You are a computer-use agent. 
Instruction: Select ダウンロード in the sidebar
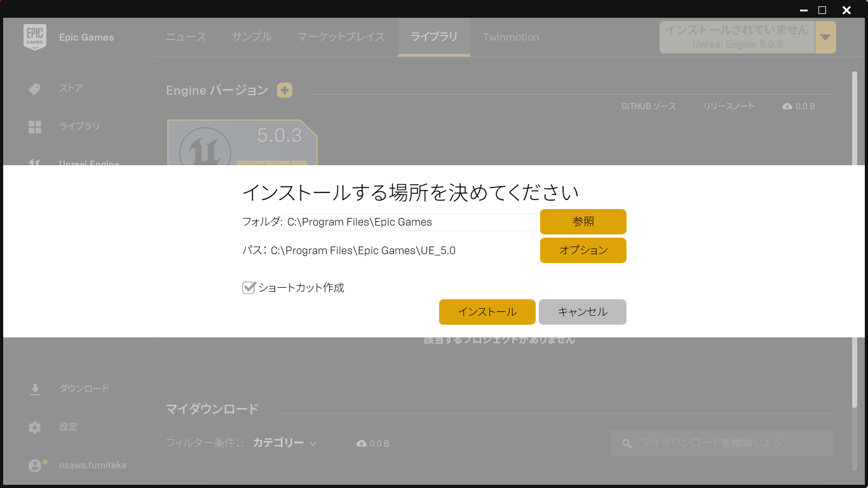pyautogui.click(x=85, y=388)
